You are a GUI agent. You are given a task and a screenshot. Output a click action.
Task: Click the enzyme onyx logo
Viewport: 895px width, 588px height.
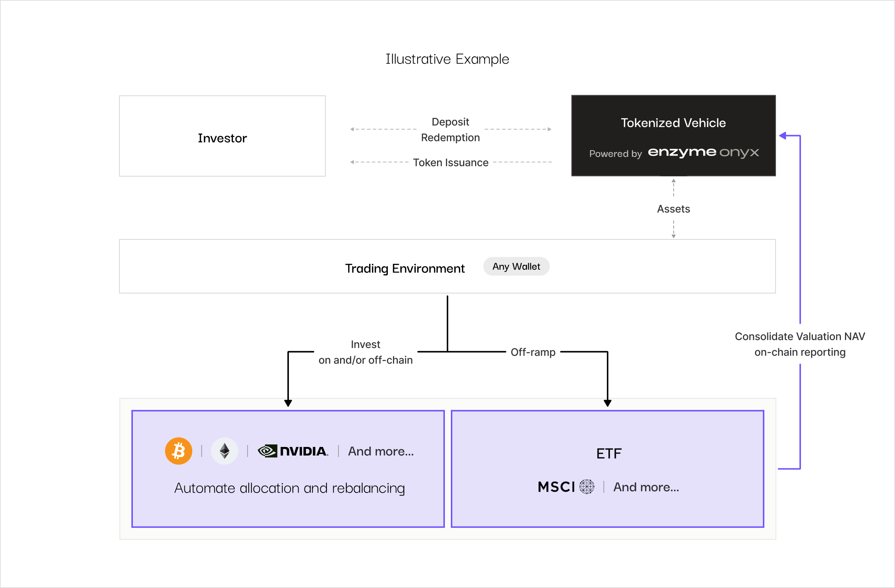(703, 152)
